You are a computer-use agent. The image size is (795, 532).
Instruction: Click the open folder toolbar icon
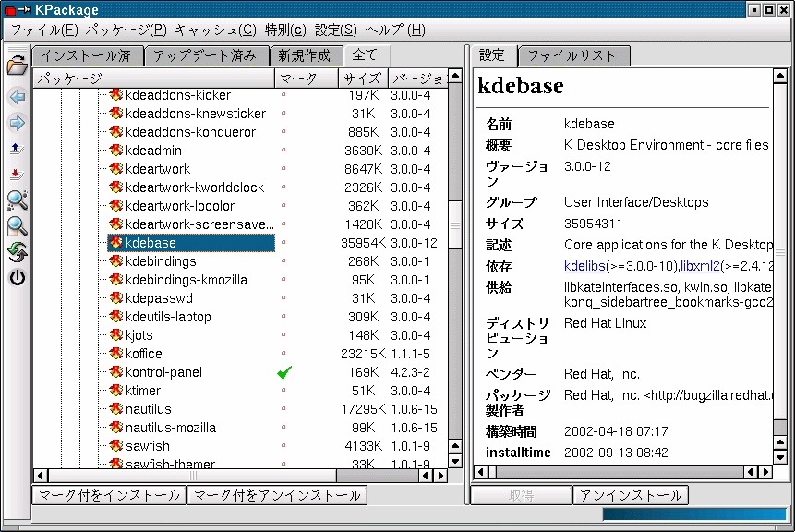17,66
